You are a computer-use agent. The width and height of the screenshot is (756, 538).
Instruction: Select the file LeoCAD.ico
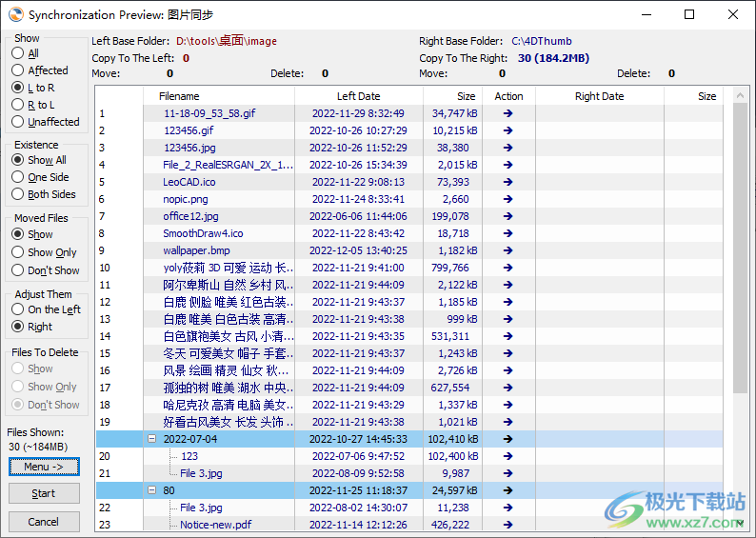pos(189,182)
